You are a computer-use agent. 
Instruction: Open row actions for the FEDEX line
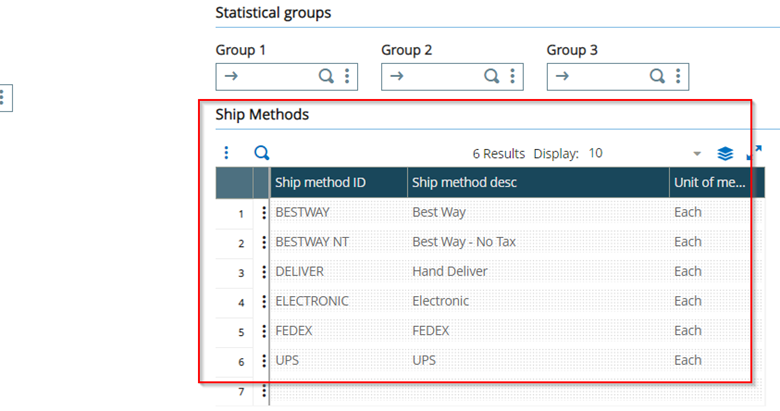pos(264,331)
